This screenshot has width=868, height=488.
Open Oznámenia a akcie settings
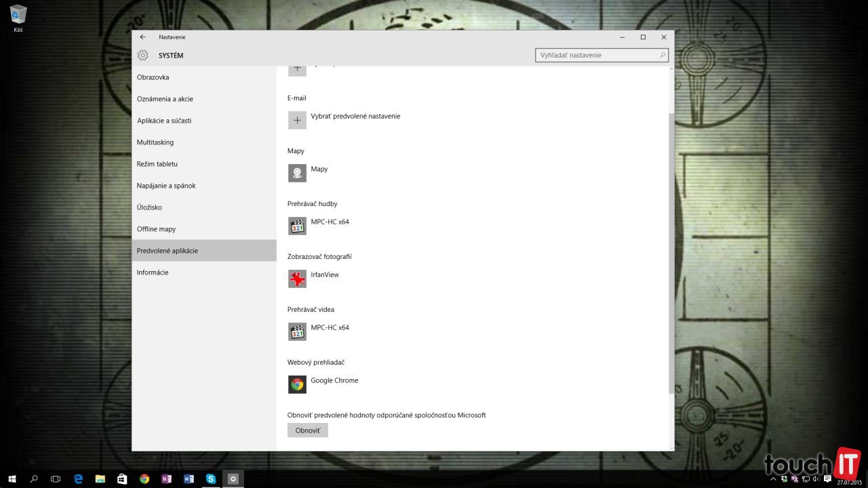[165, 99]
